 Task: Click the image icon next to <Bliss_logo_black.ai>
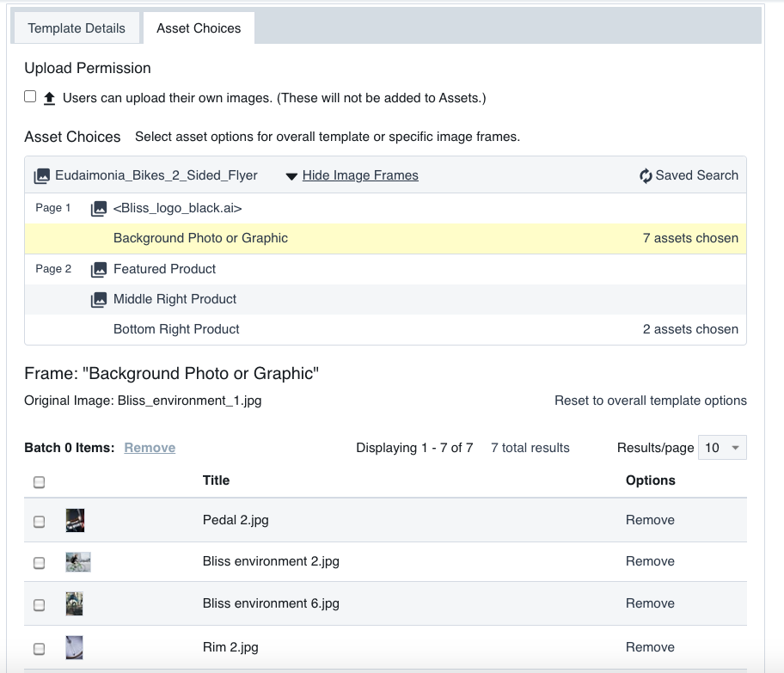pyautogui.click(x=99, y=209)
